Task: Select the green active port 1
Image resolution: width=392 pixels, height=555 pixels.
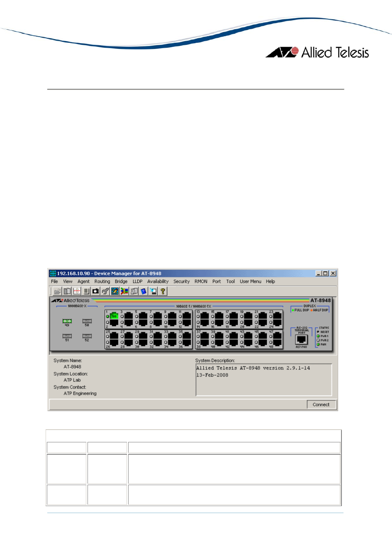Action: 114,316
